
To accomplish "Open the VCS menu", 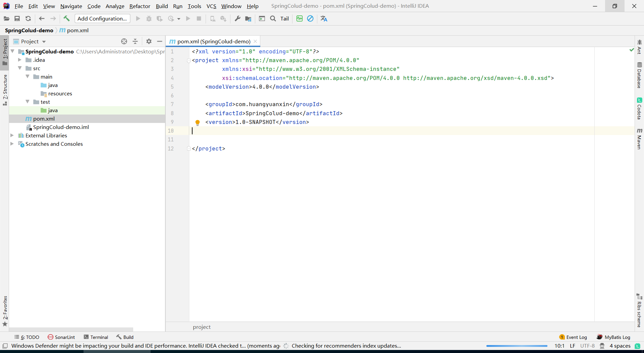I will click(211, 6).
